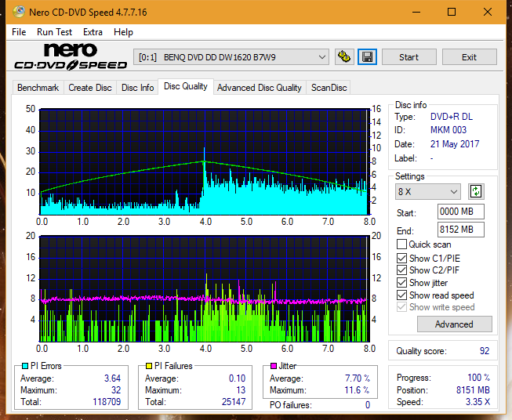Click the disc type DVD+R DL
The image size is (512, 420).
[452, 117]
